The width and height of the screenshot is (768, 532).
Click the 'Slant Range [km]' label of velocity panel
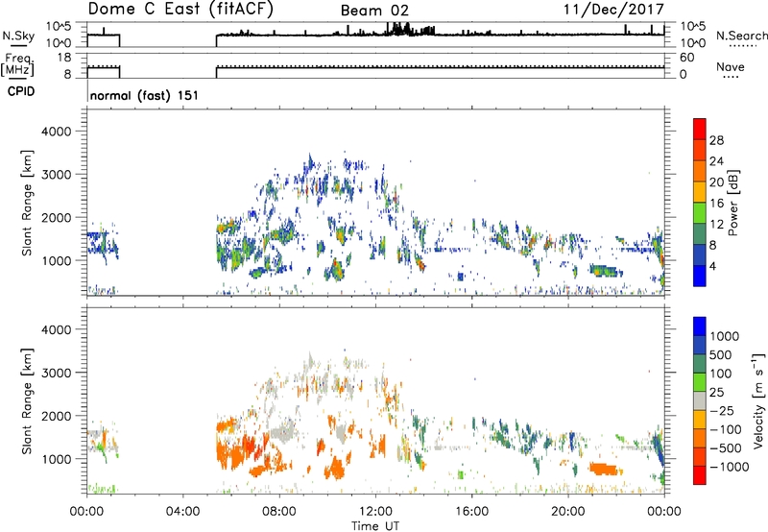pyautogui.click(x=27, y=400)
